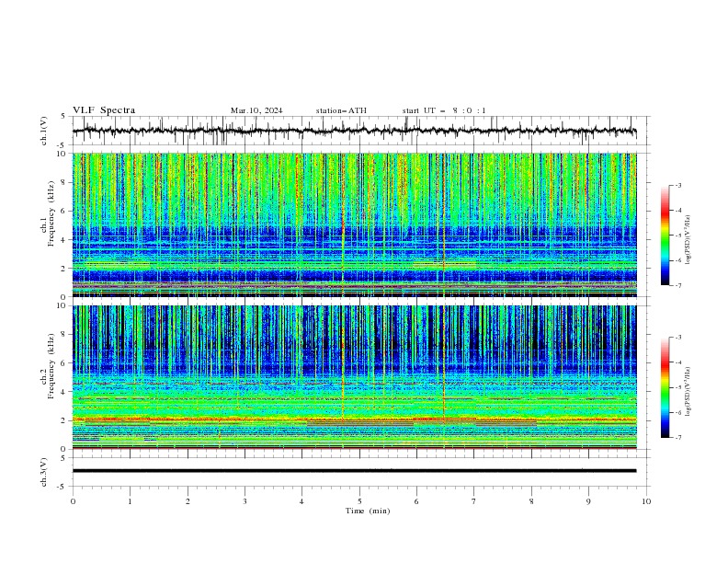The image size is (728, 563).
Task: Click the "-5" label on ch.1 color bar
Action: tap(678, 236)
